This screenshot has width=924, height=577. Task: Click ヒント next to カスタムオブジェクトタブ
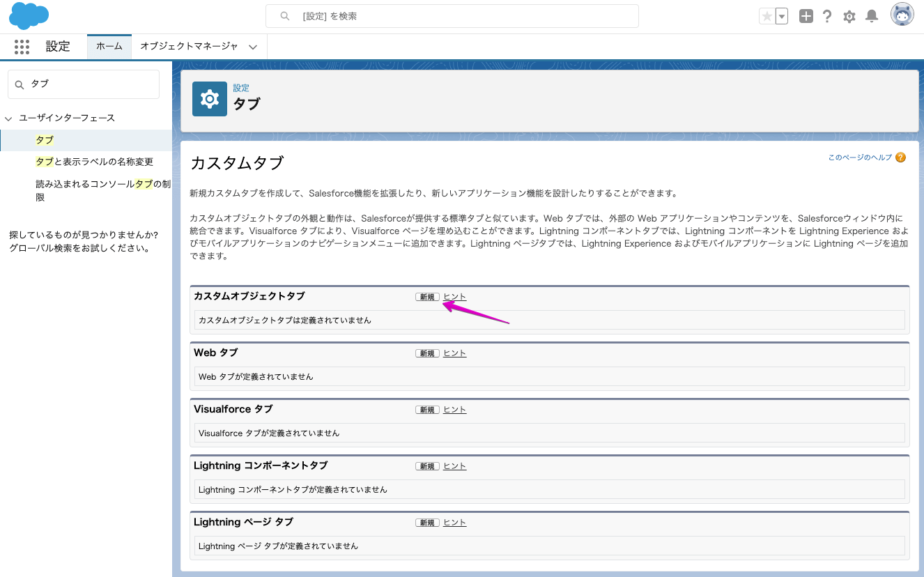coord(455,297)
